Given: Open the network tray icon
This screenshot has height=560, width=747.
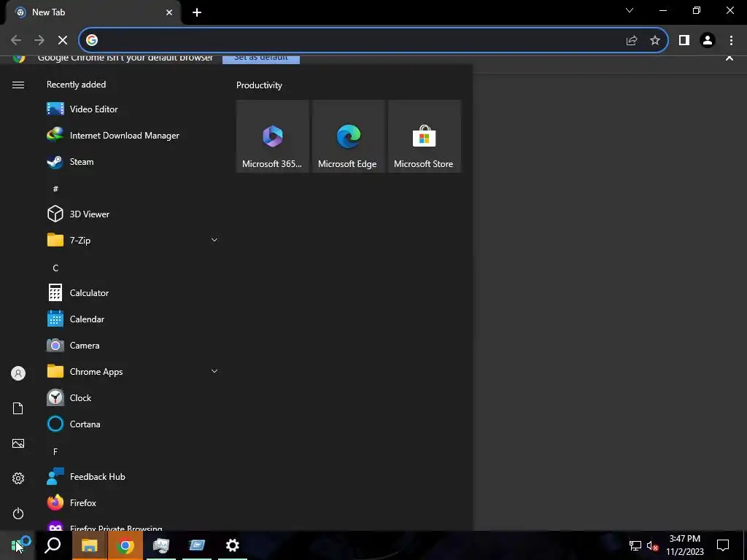Looking at the screenshot, I should coord(635,545).
